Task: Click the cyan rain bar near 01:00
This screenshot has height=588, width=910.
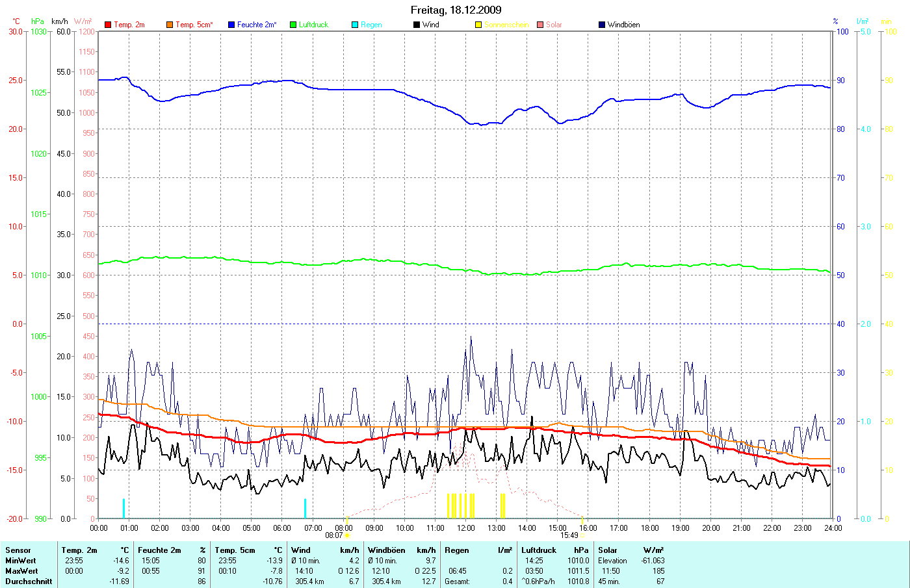Action: click(x=123, y=509)
